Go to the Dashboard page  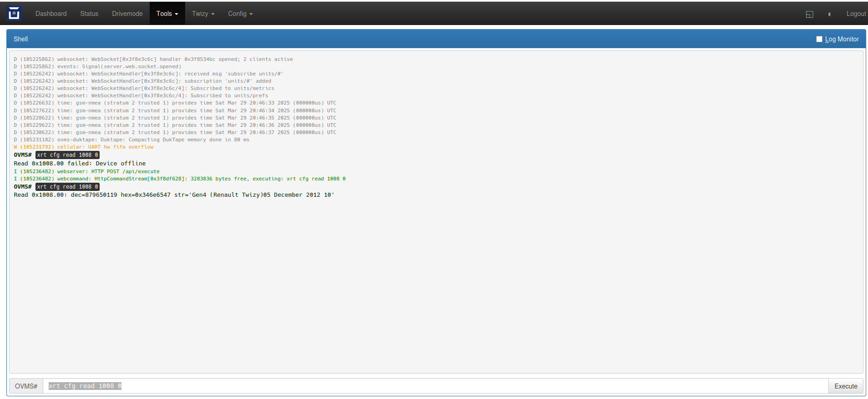coord(51,14)
